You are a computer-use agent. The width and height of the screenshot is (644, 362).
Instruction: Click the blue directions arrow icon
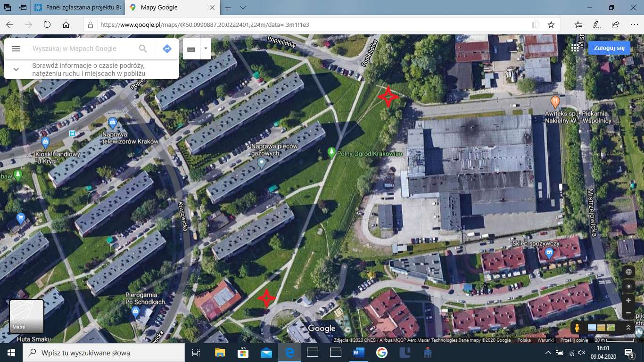coord(166,49)
